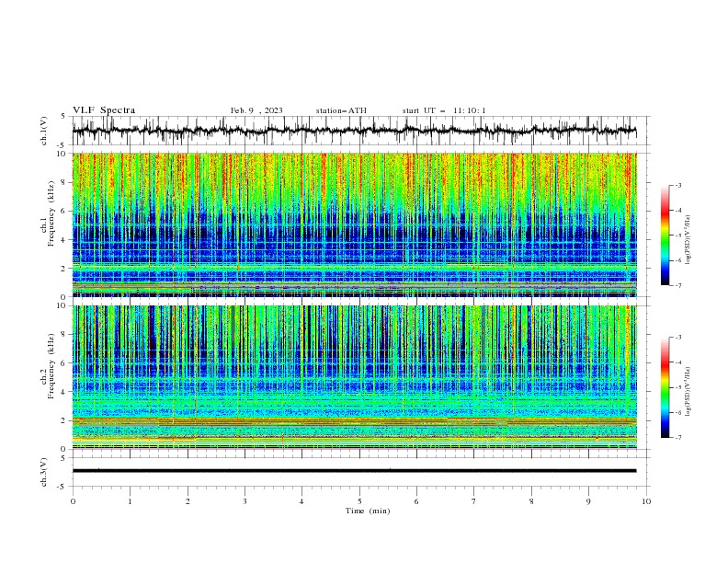This screenshot has width=728, height=563.
Task: Click the "Time (min)" axis label
Action: [x=368, y=511]
